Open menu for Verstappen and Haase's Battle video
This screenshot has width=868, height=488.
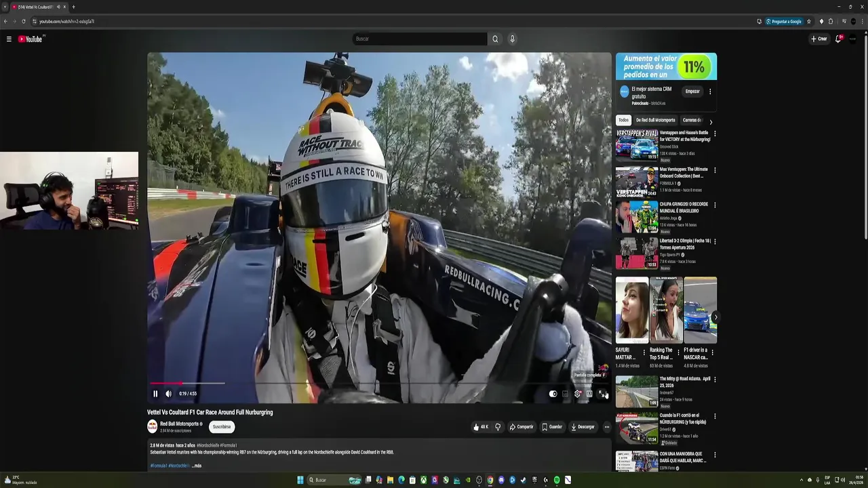(x=715, y=134)
